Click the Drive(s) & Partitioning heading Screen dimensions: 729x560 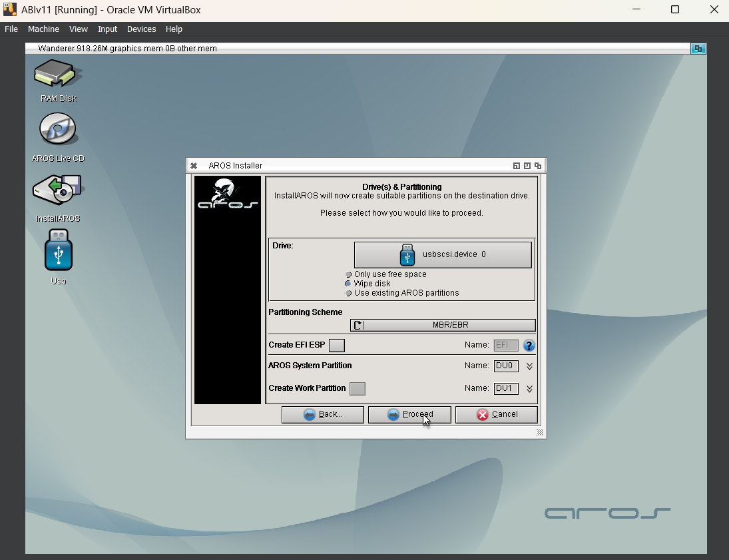(x=401, y=187)
